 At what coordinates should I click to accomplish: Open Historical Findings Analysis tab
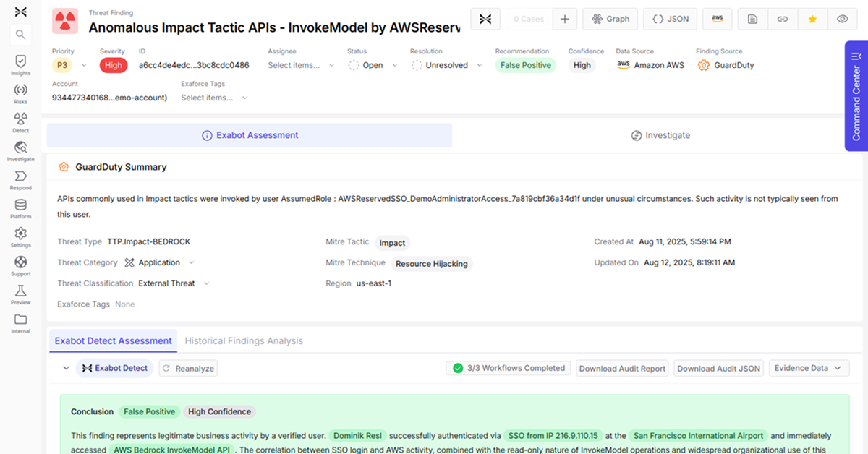click(x=244, y=340)
